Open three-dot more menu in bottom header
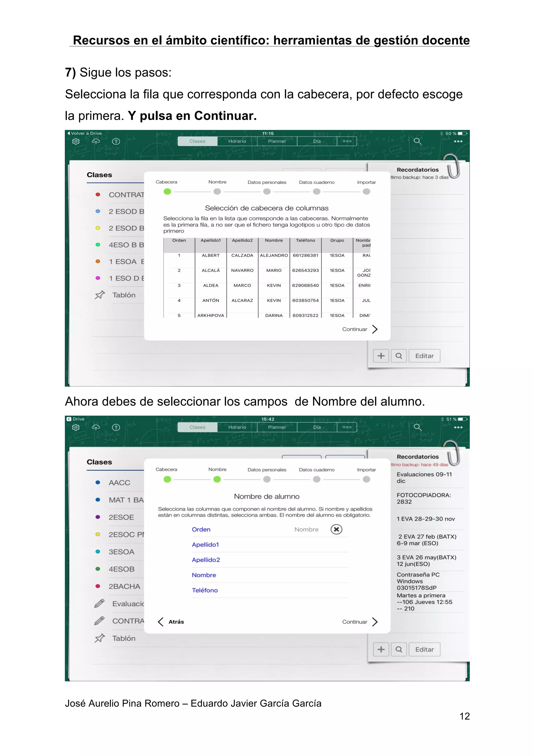 tap(458, 427)
